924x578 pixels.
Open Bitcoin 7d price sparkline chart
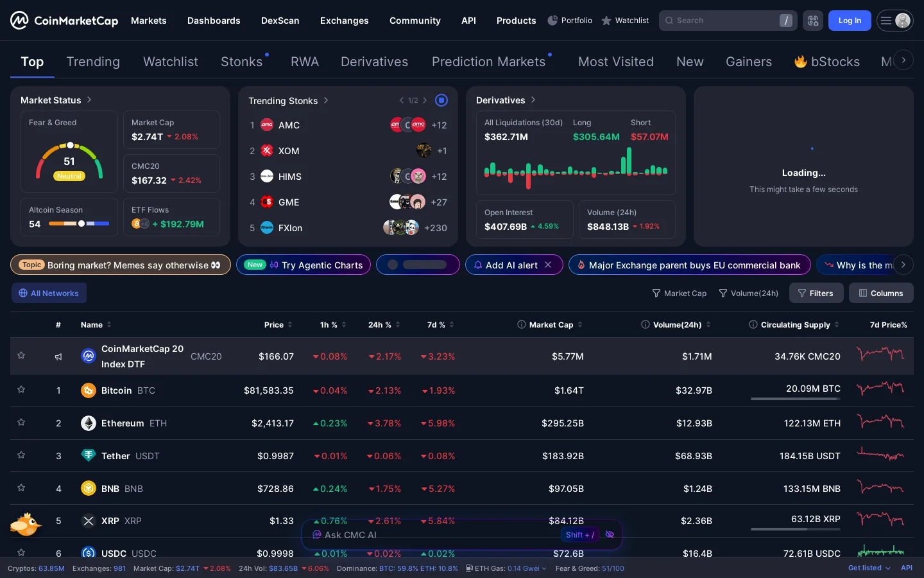pos(880,389)
